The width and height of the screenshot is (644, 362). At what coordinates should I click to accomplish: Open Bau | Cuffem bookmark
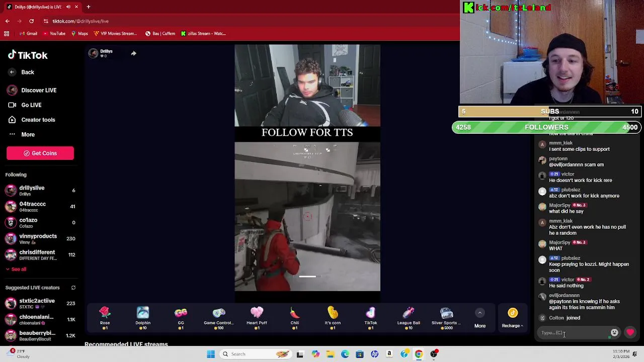pyautogui.click(x=160, y=34)
